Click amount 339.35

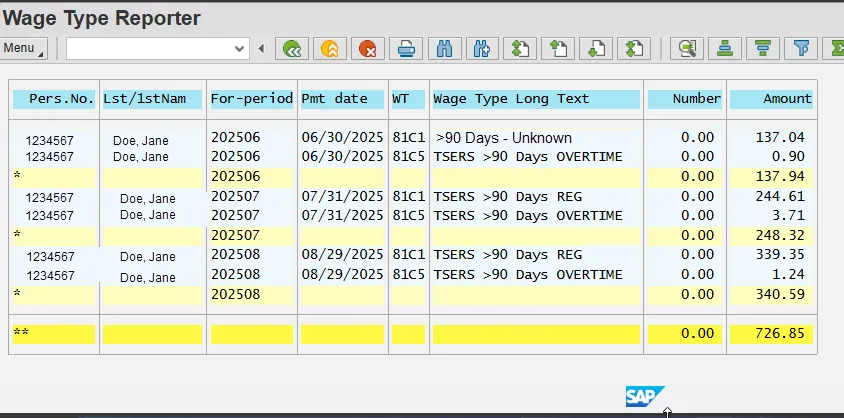tap(780, 254)
